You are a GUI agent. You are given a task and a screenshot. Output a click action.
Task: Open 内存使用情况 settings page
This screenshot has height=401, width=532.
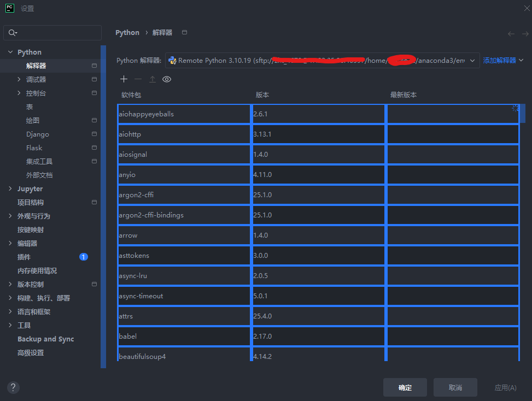click(37, 270)
